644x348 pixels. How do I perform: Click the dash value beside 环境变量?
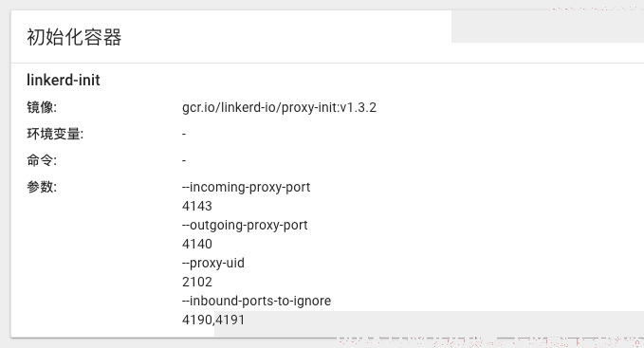tap(184, 134)
